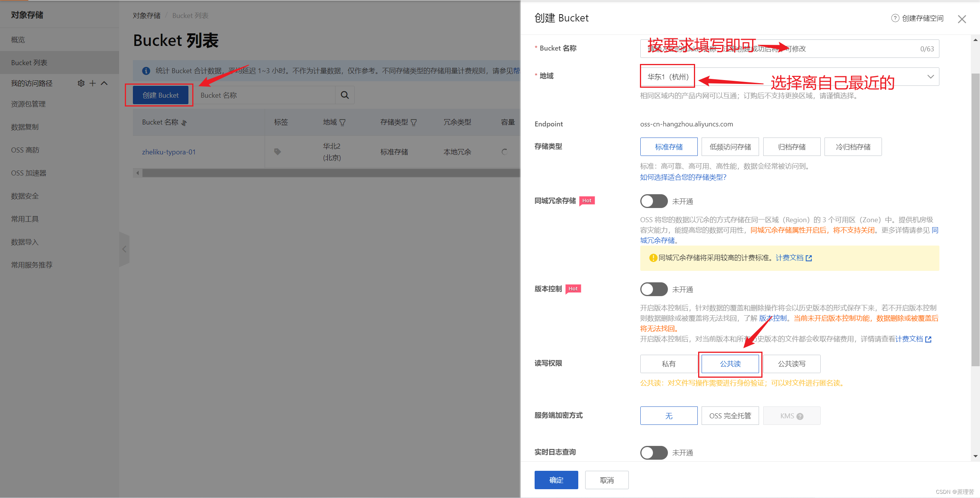This screenshot has height=498, width=980.
Task: Open the 如何选择适合您的存储类型 link
Action: pos(683,177)
